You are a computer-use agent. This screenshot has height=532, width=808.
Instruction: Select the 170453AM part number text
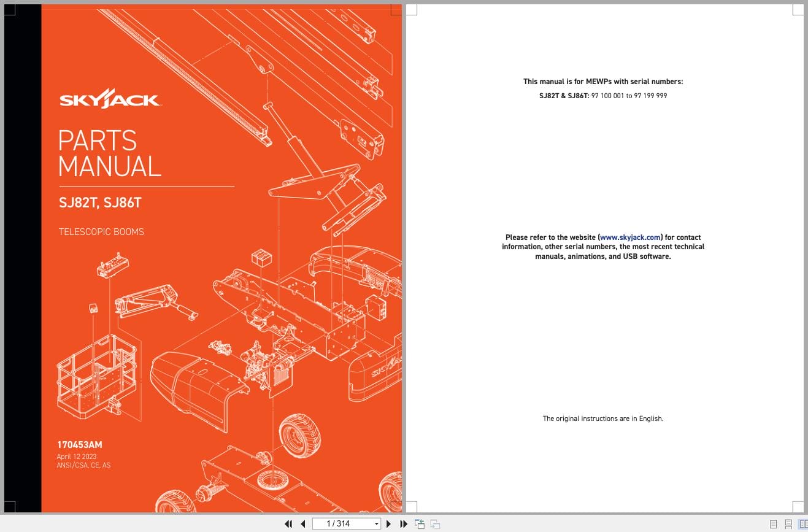pos(80,445)
